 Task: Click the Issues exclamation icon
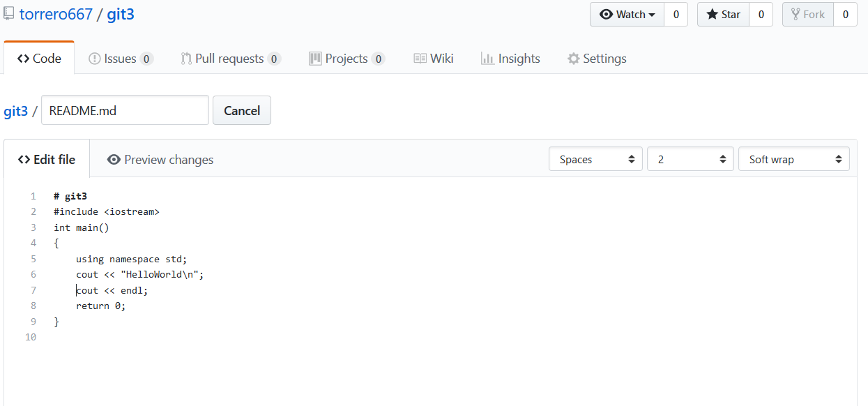pos(94,59)
